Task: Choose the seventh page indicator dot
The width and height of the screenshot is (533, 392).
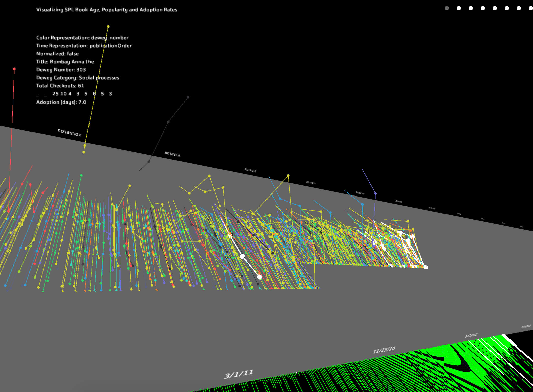Action: tap(519, 8)
